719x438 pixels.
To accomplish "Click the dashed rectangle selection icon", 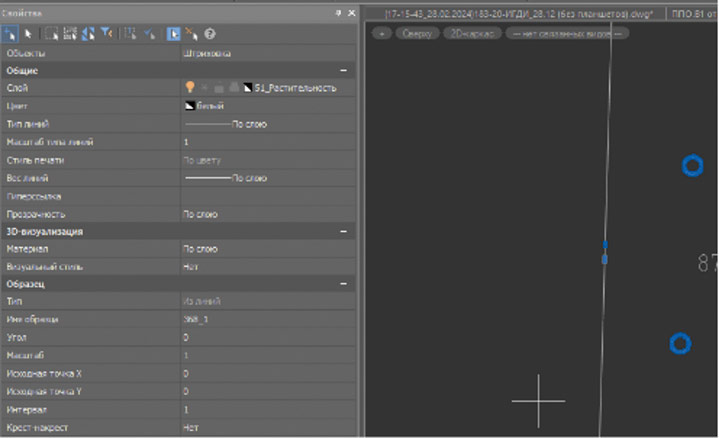I will (x=51, y=34).
